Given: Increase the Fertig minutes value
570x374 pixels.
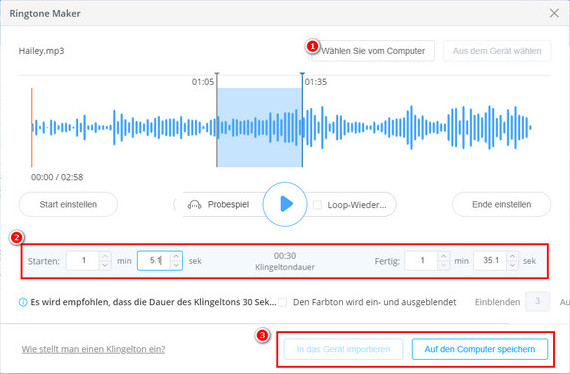Looking at the screenshot, I should pos(443,256).
